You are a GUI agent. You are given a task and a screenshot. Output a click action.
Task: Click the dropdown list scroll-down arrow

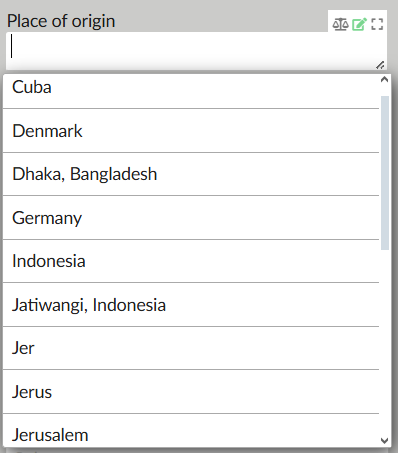tap(384, 440)
